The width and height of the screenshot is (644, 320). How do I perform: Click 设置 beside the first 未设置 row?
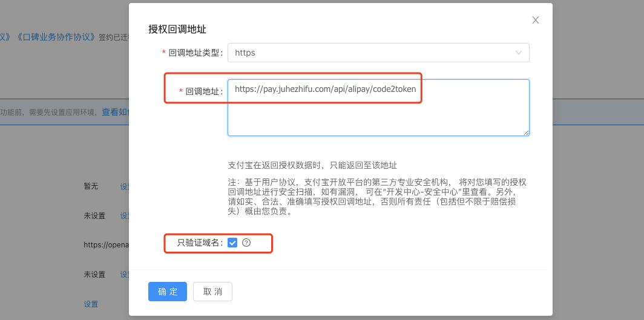(x=125, y=216)
